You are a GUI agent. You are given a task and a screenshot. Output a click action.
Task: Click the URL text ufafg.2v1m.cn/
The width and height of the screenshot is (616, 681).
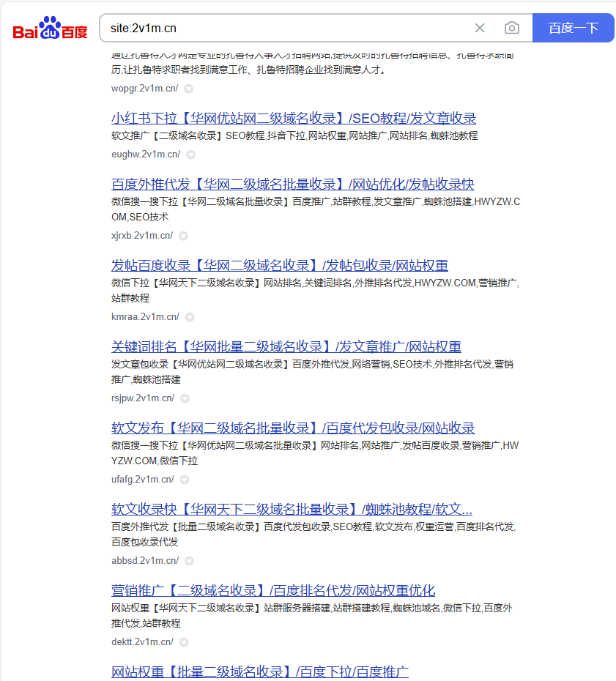pyautogui.click(x=143, y=480)
